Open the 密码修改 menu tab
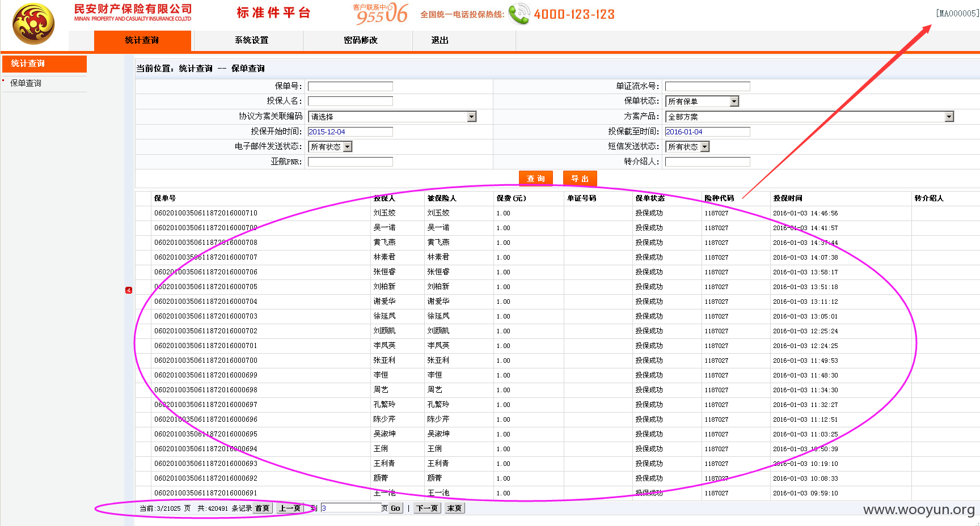 (x=361, y=40)
